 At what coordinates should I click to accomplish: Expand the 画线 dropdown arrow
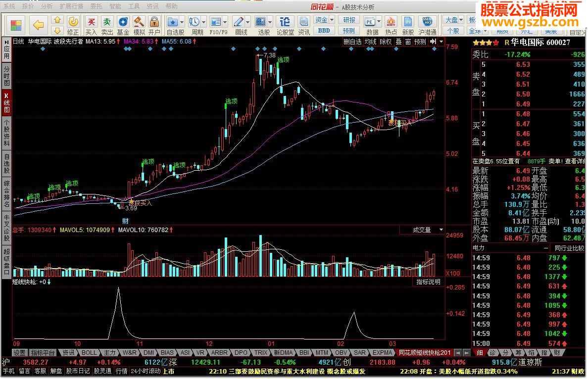pos(247,22)
